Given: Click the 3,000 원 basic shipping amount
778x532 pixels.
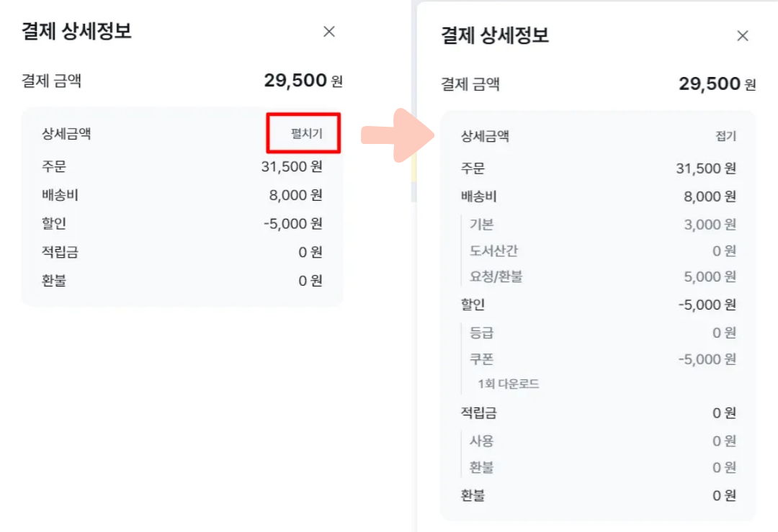Looking at the screenshot, I should click(x=710, y=225).
